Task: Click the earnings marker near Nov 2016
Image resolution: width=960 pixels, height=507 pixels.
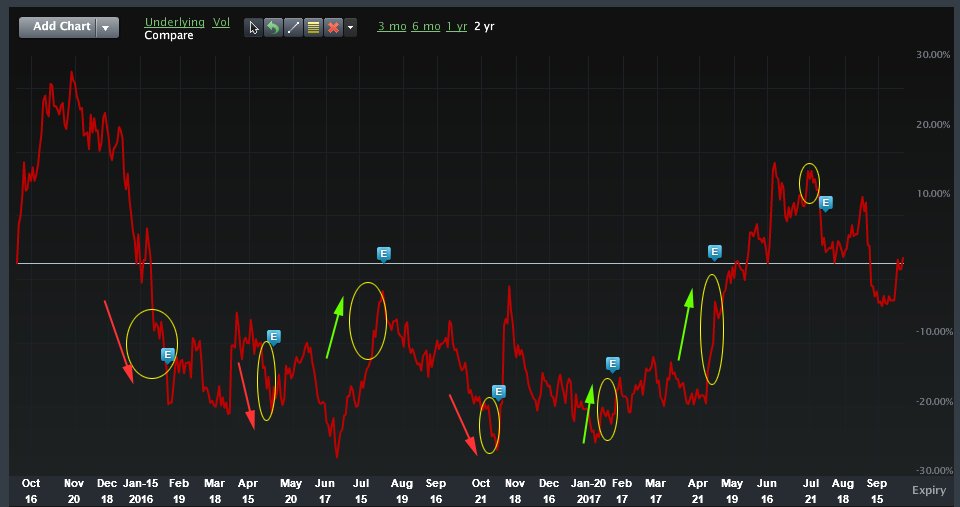Action: pyautogui.click(x=498, y=392)
